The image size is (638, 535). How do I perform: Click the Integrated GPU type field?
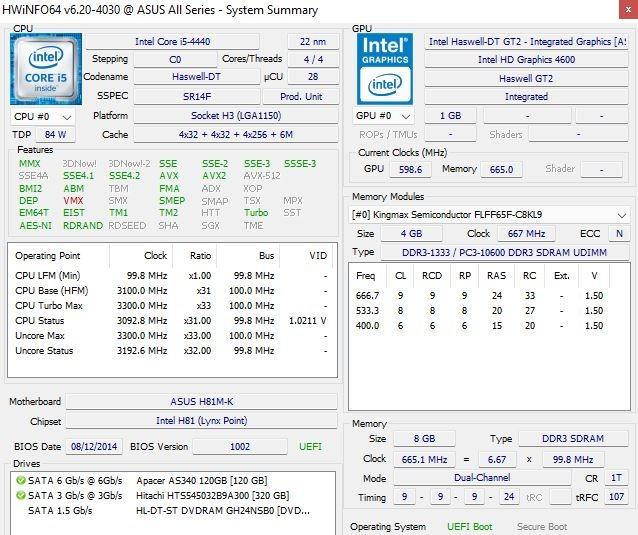(527, 97)
